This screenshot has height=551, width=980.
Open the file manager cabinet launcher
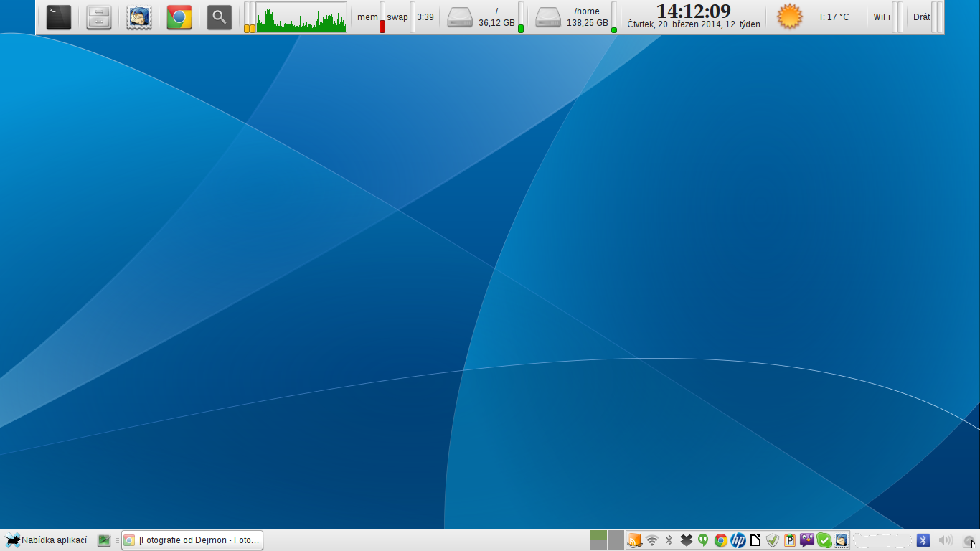(99, 17)
